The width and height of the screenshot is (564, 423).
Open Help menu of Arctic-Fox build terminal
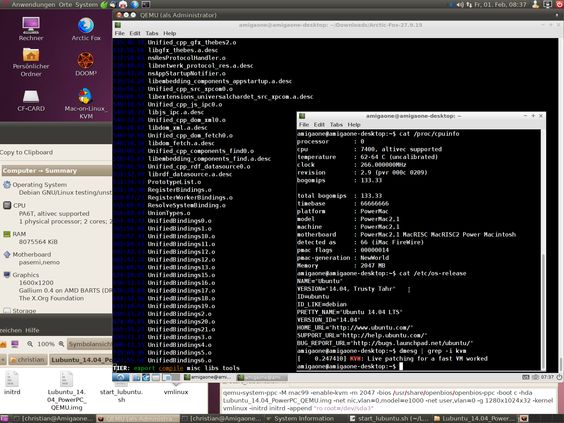169,33
